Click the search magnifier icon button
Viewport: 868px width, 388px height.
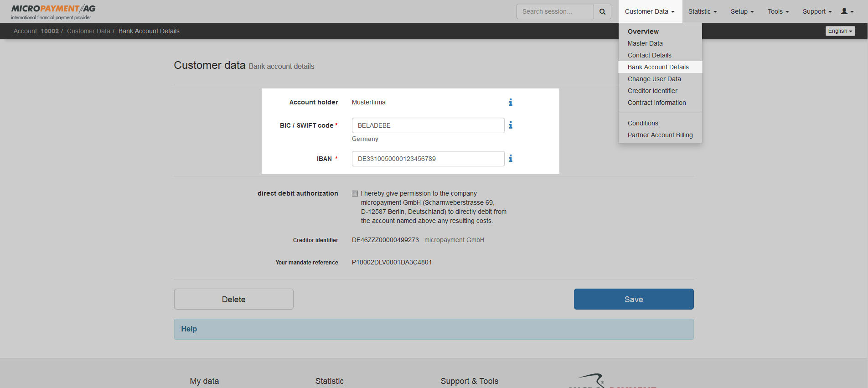602,11
